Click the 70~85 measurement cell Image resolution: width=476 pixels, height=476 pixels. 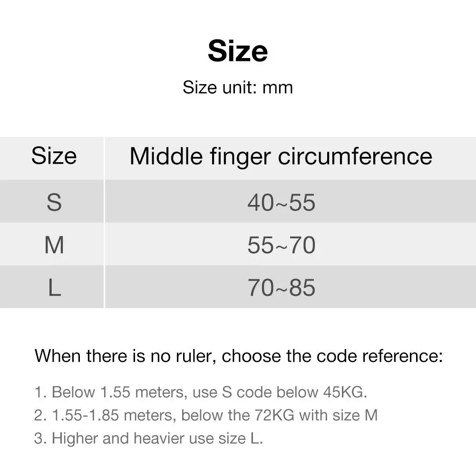click(281, 288)
